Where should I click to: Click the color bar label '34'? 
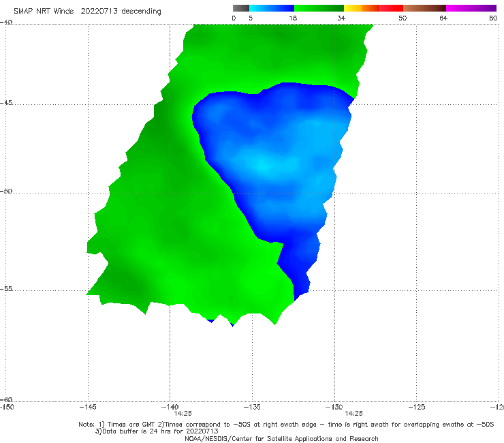341,18
